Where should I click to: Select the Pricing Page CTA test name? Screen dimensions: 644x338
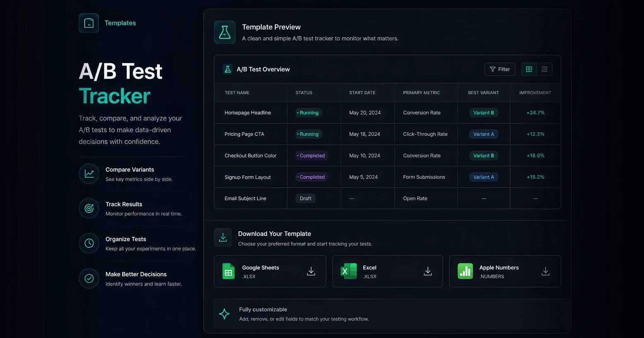click(x=244, y=134)
